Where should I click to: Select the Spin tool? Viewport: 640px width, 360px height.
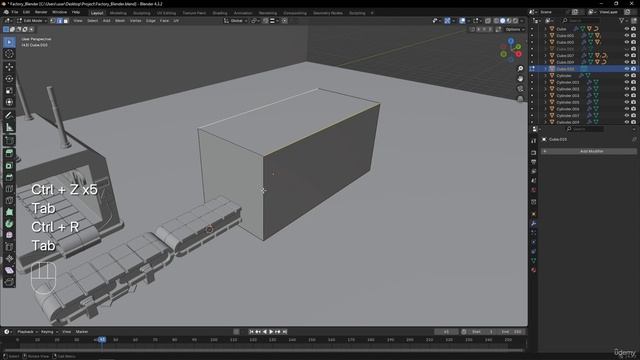9,224
